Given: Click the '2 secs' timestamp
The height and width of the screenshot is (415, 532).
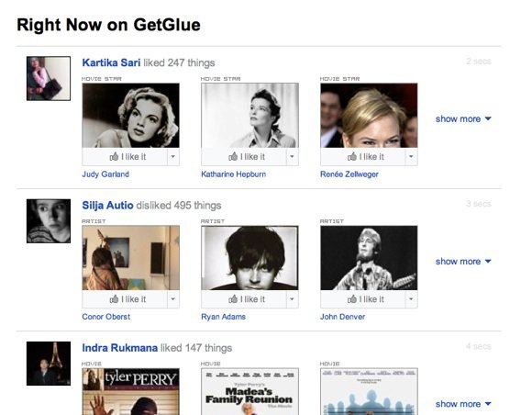Looking at the screenshot, I should click(x=479, y=62).
